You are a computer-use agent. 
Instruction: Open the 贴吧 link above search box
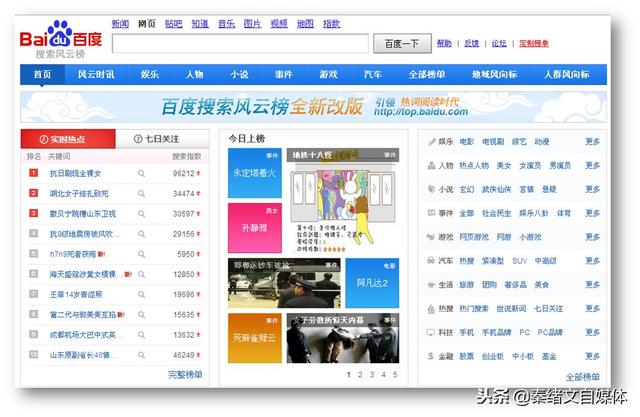pyautogui.click(x=173, y=24)
